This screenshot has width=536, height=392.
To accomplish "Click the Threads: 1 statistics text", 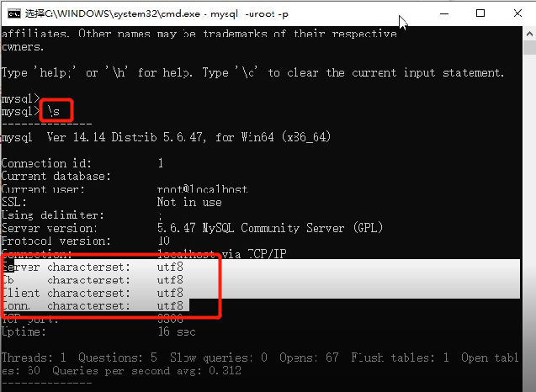I will (32, 358).
